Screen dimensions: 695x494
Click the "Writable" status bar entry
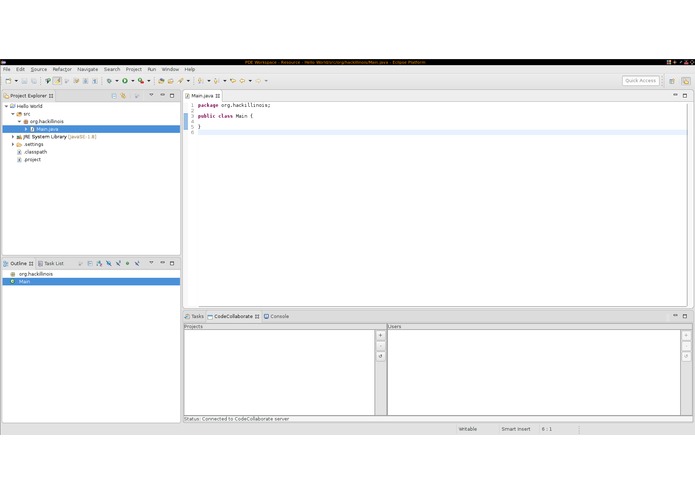(x=468, y=429)
